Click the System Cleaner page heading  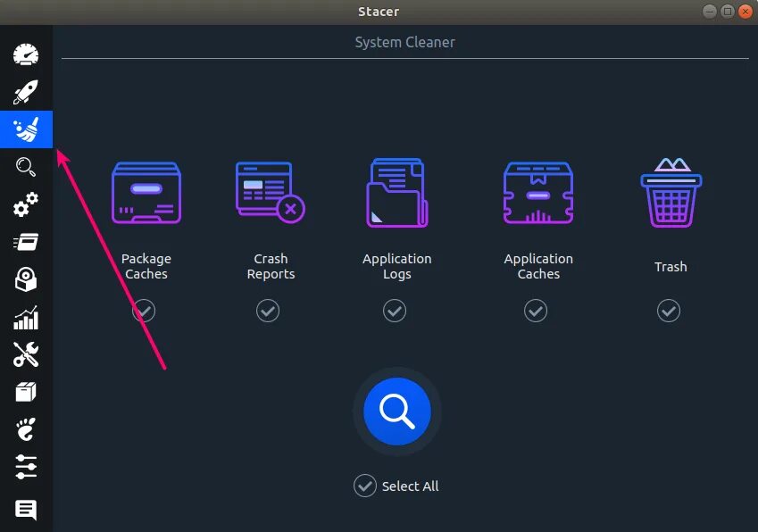coord(405,42)
